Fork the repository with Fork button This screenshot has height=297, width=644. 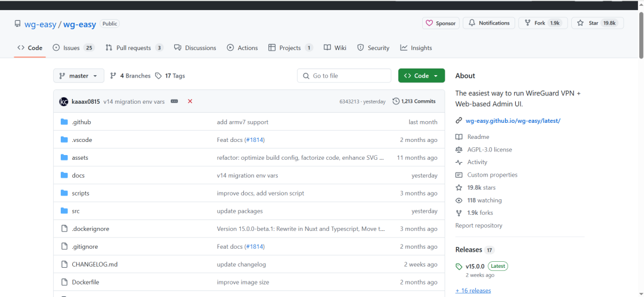point(543,23)
